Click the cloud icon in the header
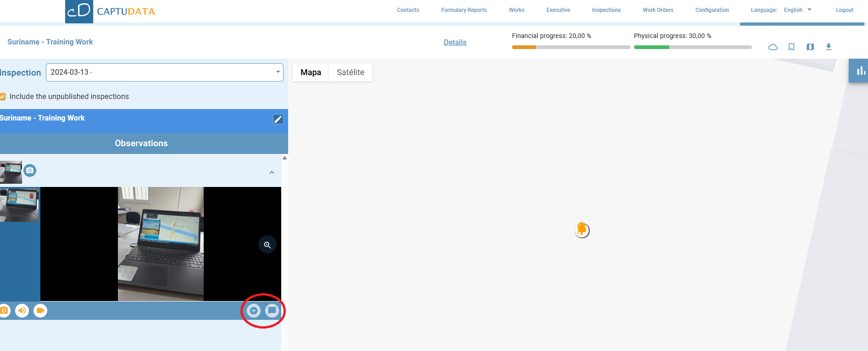Viewport: 868px width, 351px height. coord(773,47)
